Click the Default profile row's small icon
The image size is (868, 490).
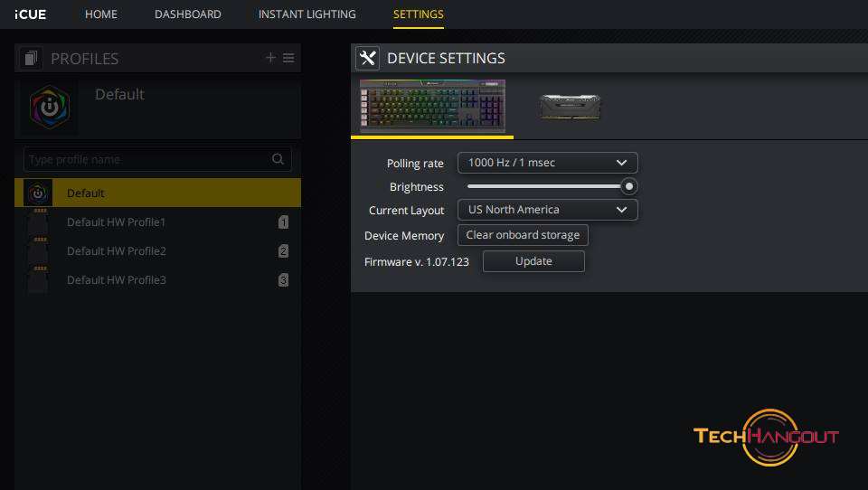[38, 193]
